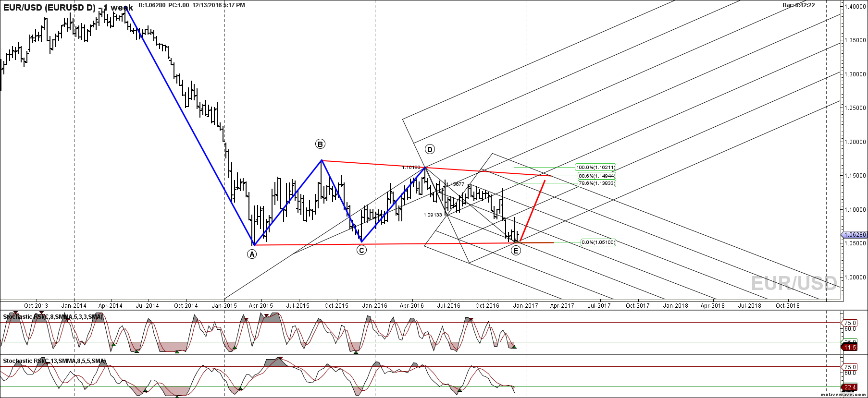Click the Jul-2014 date axis label
Screen dimensions: 868x398
147,306
